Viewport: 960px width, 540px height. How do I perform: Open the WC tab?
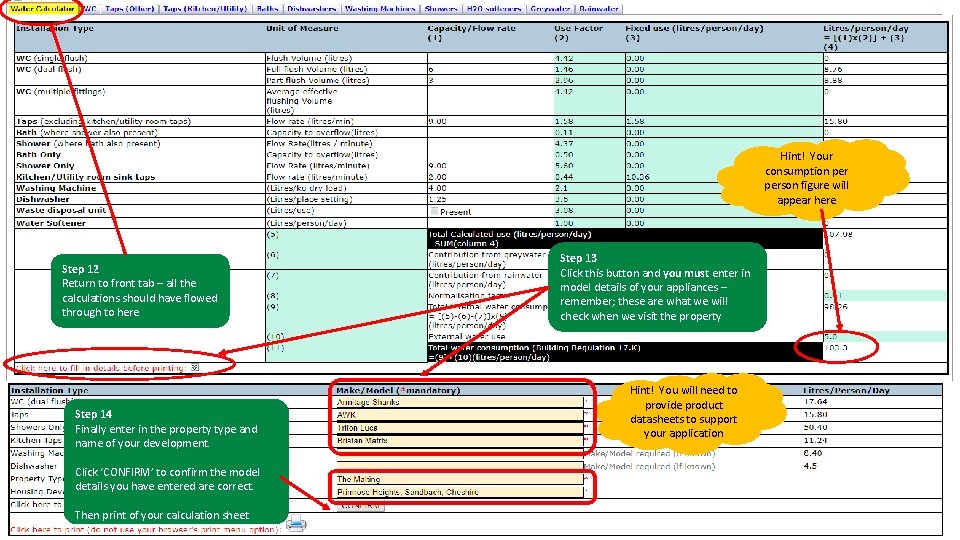(x=89, y=9)
